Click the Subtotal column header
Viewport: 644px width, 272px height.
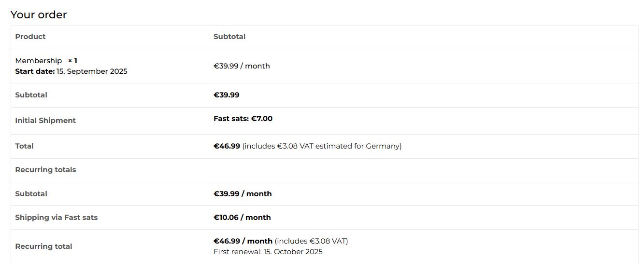point(229,37)
